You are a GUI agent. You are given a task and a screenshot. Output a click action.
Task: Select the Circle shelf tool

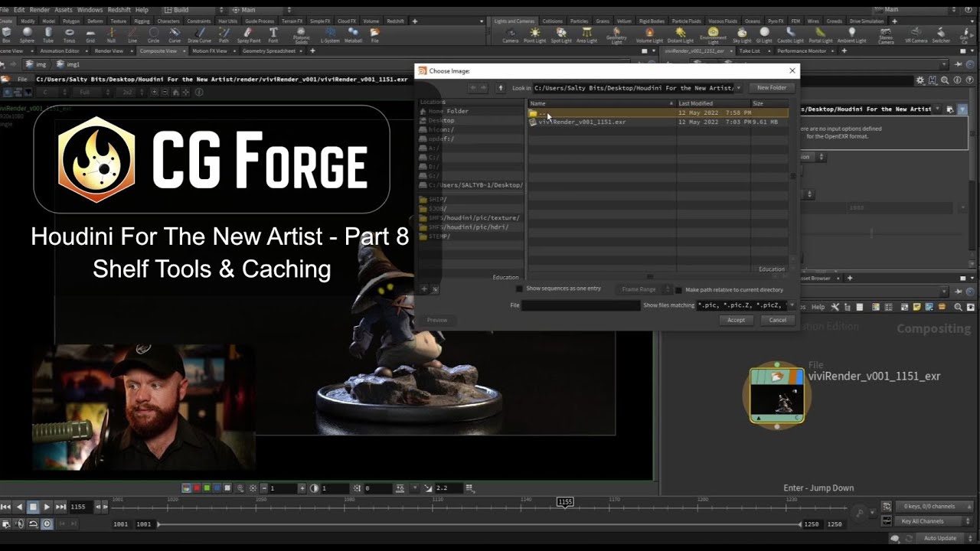point(154,35)
